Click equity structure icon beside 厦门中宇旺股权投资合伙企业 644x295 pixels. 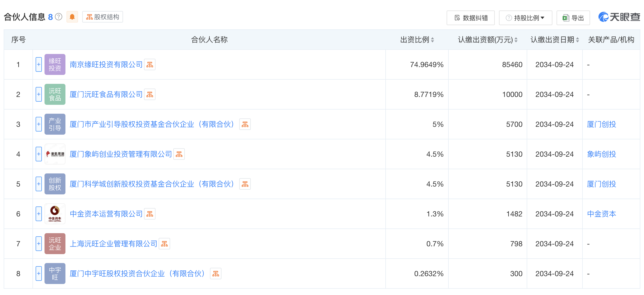216,274
